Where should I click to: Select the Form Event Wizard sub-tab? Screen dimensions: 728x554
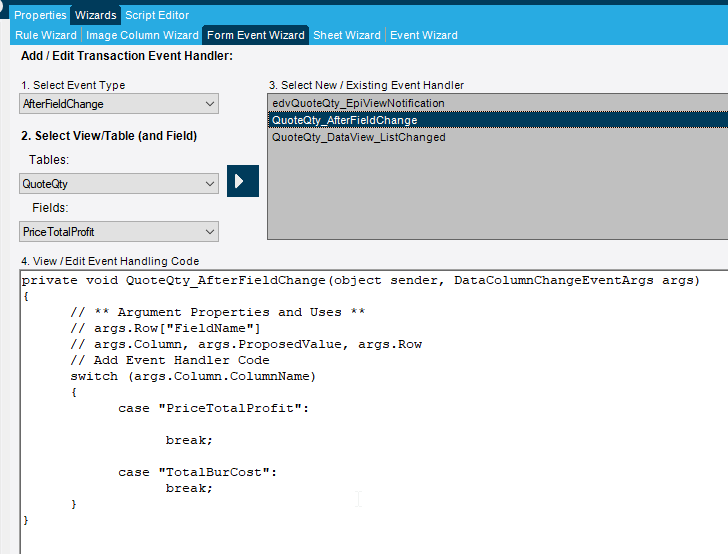(x=256, y=35)
